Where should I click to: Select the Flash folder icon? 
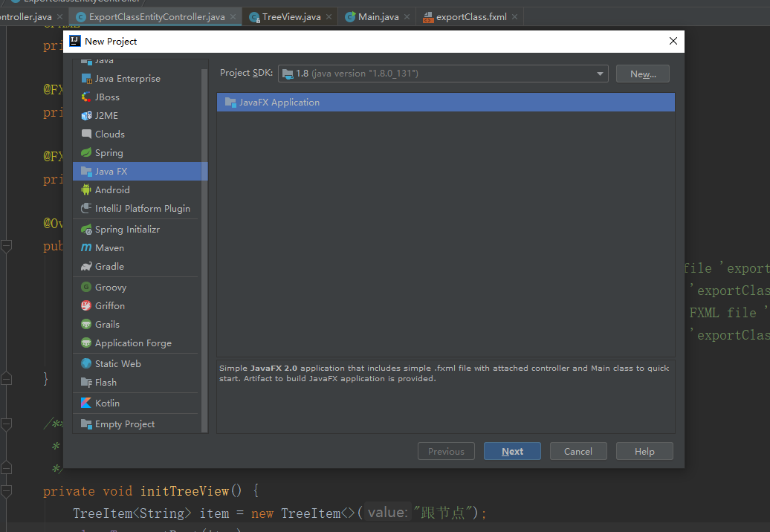tap(86, 383)
